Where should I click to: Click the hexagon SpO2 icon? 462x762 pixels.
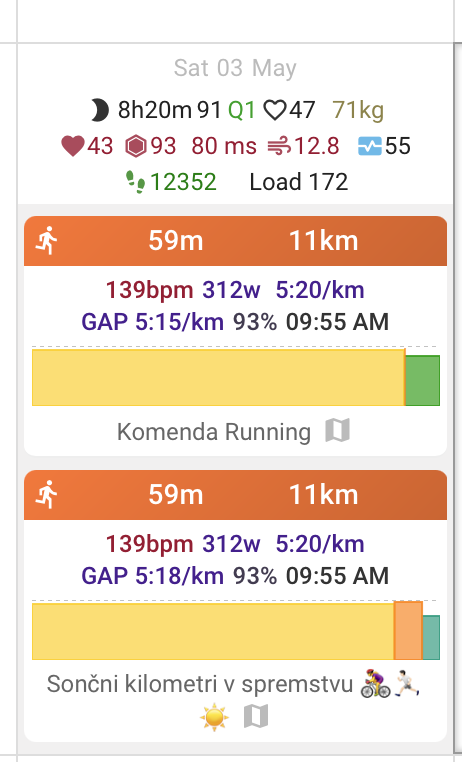[136, 146]
